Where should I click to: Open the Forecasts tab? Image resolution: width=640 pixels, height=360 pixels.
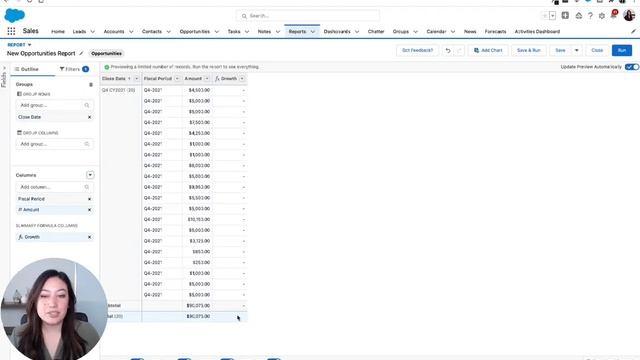click(496, 31)
